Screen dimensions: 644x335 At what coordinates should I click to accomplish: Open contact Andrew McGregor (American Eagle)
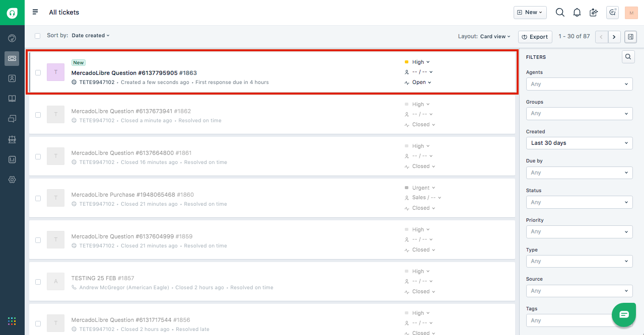click(124, 288)
